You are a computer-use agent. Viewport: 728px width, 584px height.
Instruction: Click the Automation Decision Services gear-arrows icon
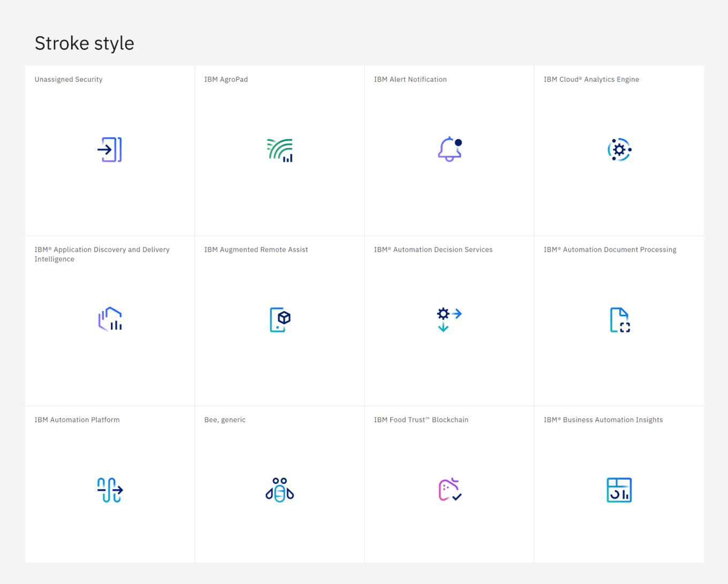(449, 320)
